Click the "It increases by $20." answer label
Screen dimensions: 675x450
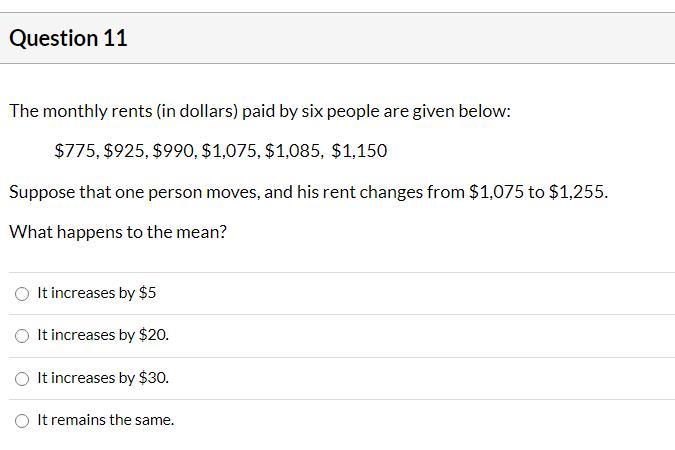click(x=103, y=335)
